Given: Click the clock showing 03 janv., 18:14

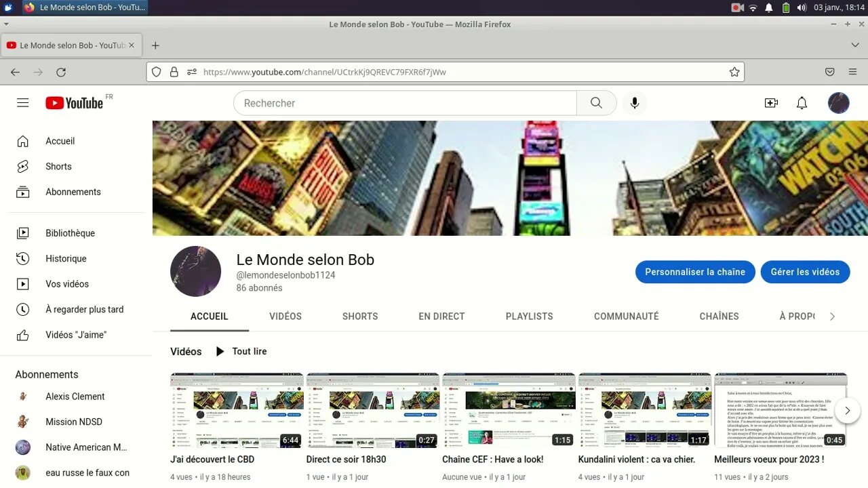Looking at the screenshot, I should pos(839,7).
